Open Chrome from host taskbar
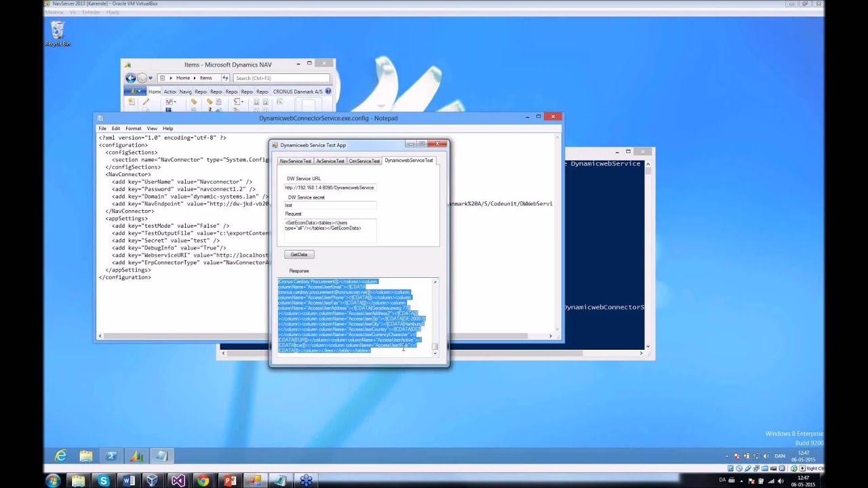This screenshot has width=868, height=488. tap(203, 481)
